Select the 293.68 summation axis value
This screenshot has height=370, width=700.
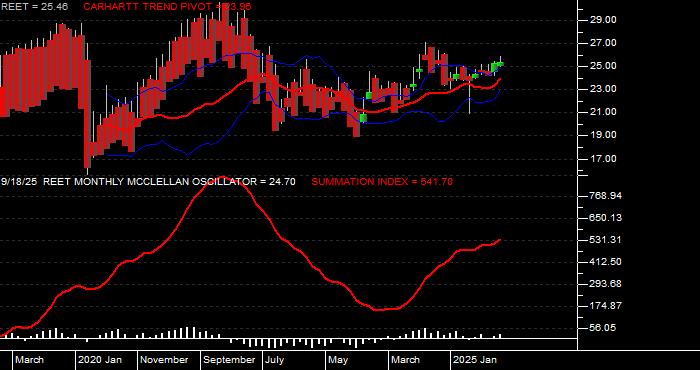[x=605, y=284]
